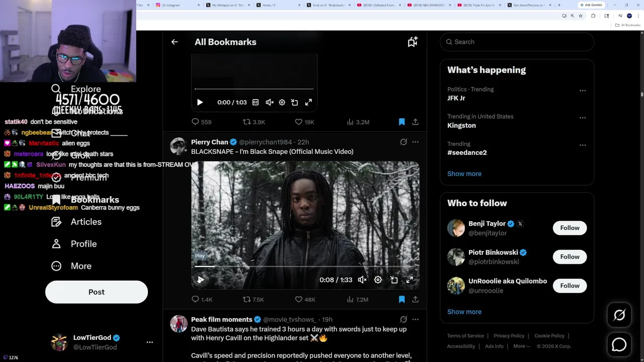The width and height of the screenshot is (644, 362).
Task: Like the post with 48K likes
Action: [305, 299]
